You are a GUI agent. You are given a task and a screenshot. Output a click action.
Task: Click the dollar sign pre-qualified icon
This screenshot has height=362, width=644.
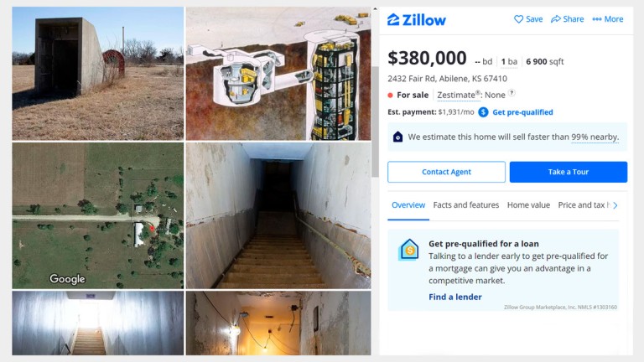coord(483,112)
